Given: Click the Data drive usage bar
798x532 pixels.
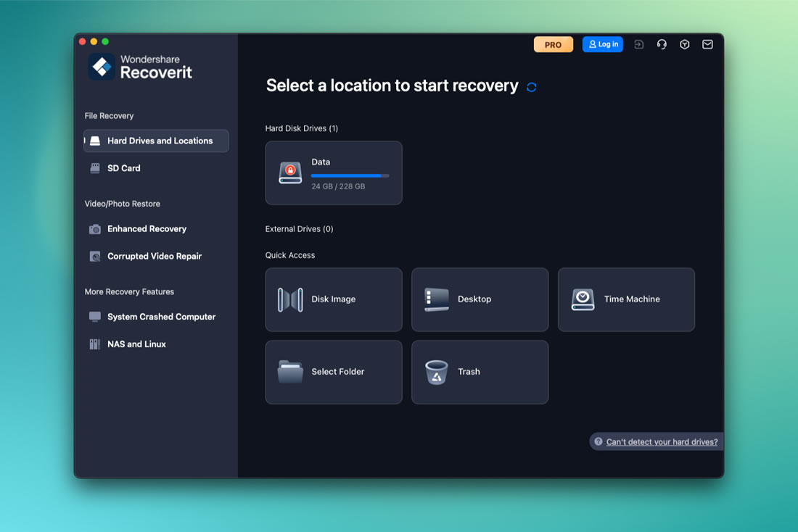Looking at the screenshot, I should (x=350, y=175).
